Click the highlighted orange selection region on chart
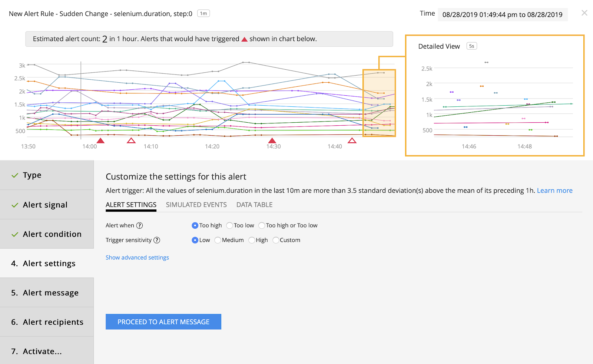 click(379, 103)
